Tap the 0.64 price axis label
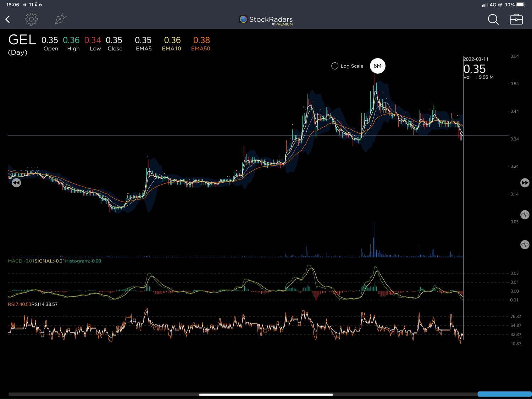Screen dimensions: 532x399 coord(514,56)
